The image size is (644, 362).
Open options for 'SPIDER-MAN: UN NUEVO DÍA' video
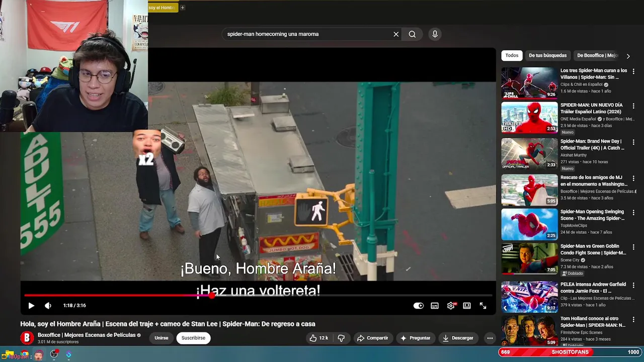(633, 107)
